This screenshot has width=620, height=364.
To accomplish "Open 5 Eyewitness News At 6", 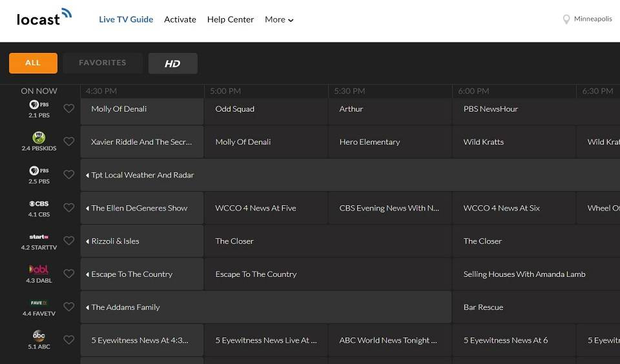I will 515,340.
